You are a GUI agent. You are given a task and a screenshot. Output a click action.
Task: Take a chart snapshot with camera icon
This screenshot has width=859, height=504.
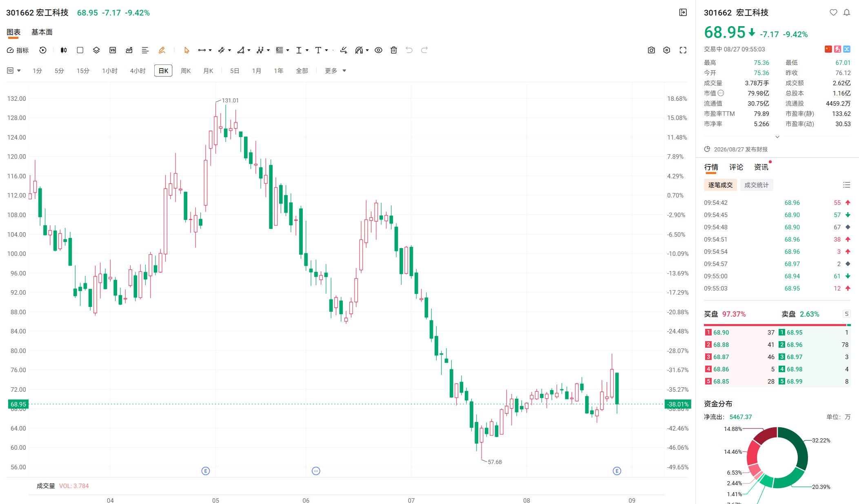coord(651,50)
